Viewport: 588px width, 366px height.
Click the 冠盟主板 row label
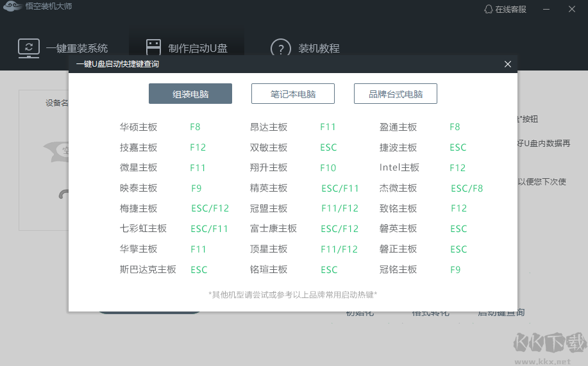click(x=269, y=208)
